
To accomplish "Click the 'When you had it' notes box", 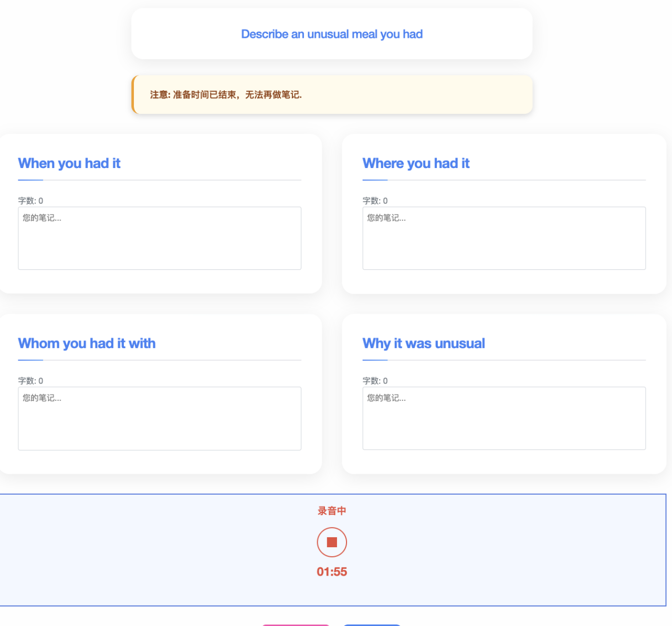I will click(x=160, y=238).
